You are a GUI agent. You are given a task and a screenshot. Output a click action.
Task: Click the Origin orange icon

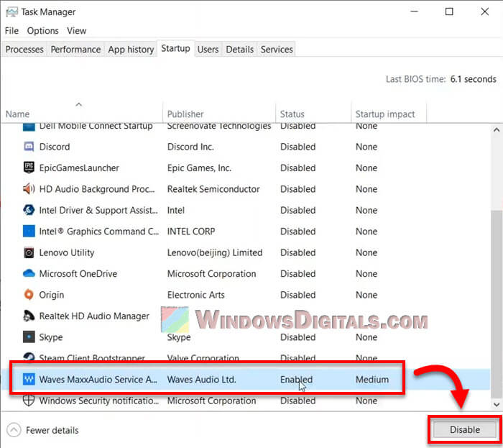click(x=29, y=295)
